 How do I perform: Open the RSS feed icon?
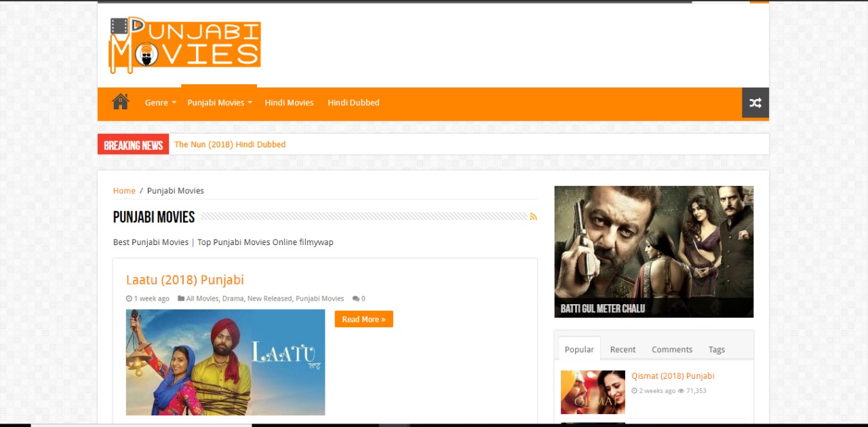534,217
